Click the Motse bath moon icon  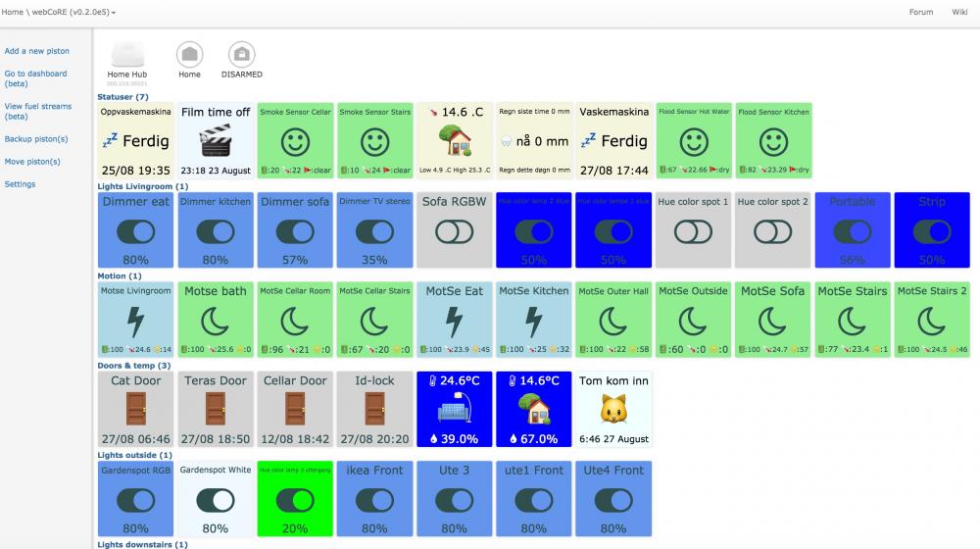(x=215, y=321)
